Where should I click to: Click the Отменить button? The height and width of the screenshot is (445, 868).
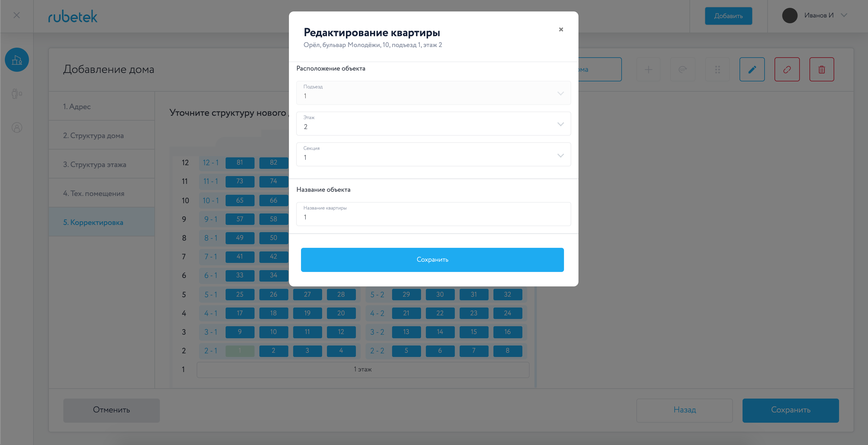coord(111,410)
